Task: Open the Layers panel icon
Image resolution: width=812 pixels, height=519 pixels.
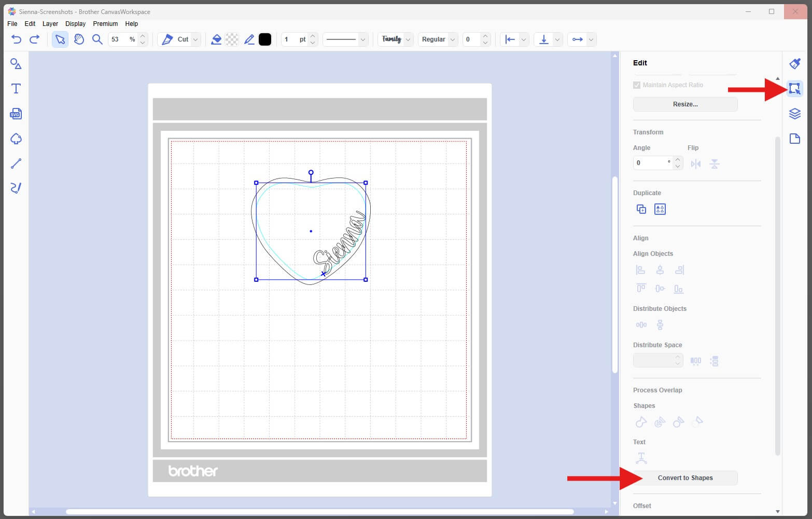Action: 795,114
